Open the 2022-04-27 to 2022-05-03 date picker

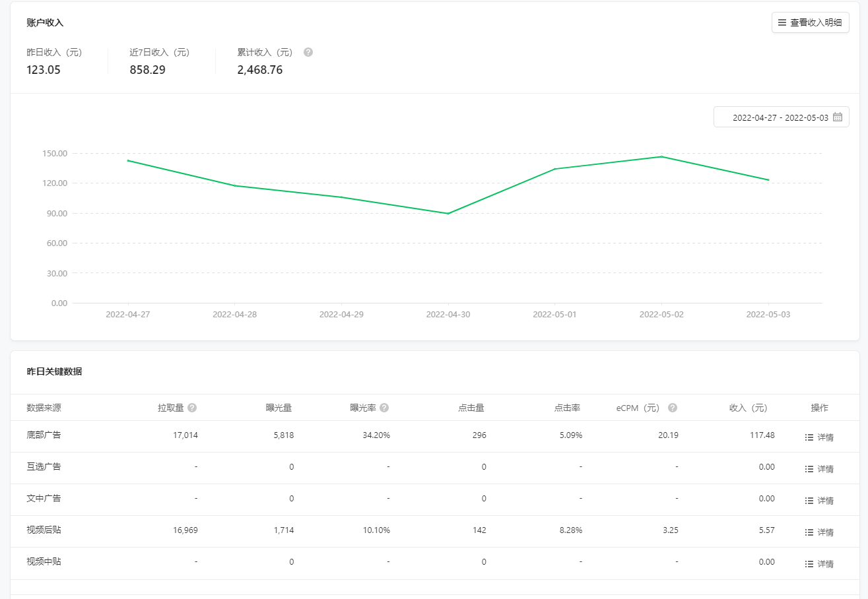click(780, 117)
